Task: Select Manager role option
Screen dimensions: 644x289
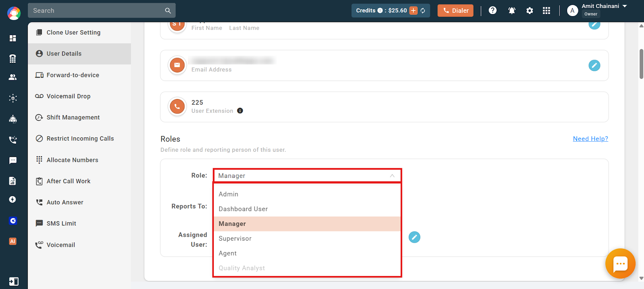Action: coord(307,224)
